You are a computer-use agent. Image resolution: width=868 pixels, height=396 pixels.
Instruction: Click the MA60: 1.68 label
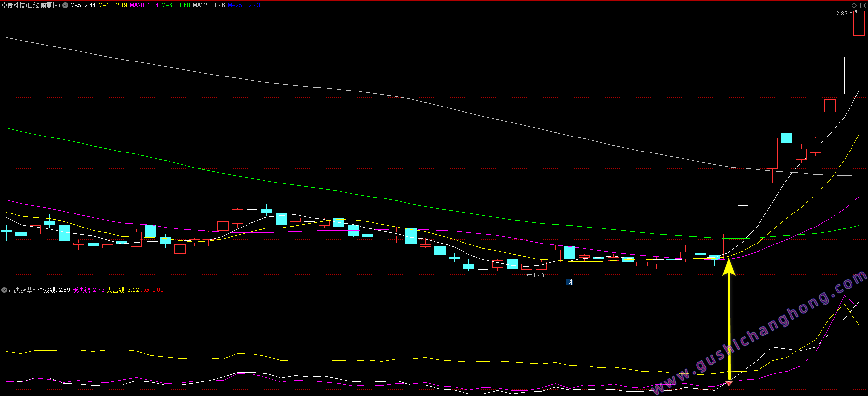click(x=176, y=5)
